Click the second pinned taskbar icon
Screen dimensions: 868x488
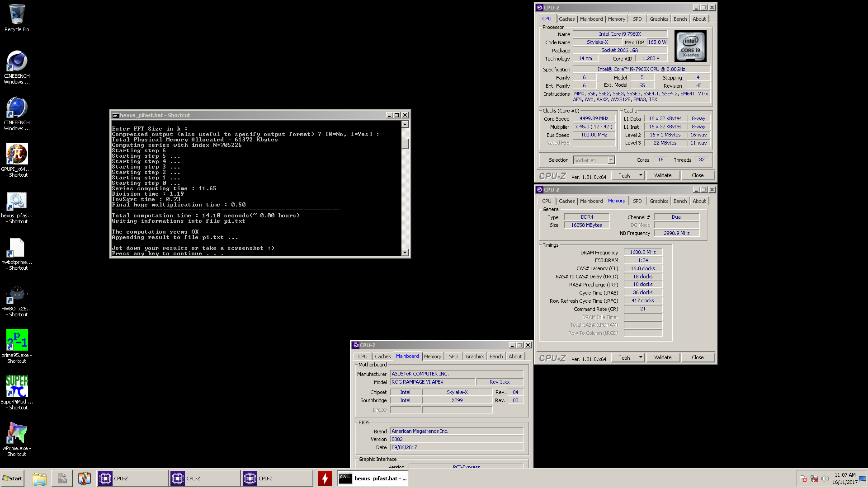(62, 479)
